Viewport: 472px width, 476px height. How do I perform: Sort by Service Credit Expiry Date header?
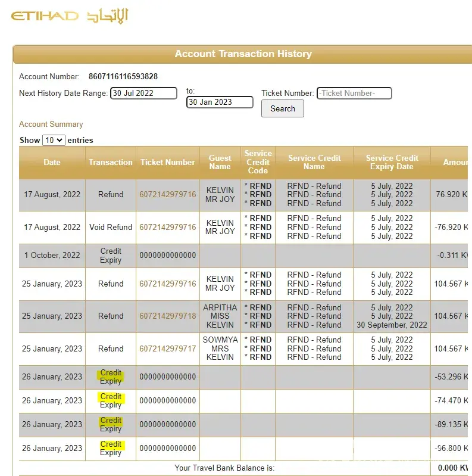(x=392, y=162)
